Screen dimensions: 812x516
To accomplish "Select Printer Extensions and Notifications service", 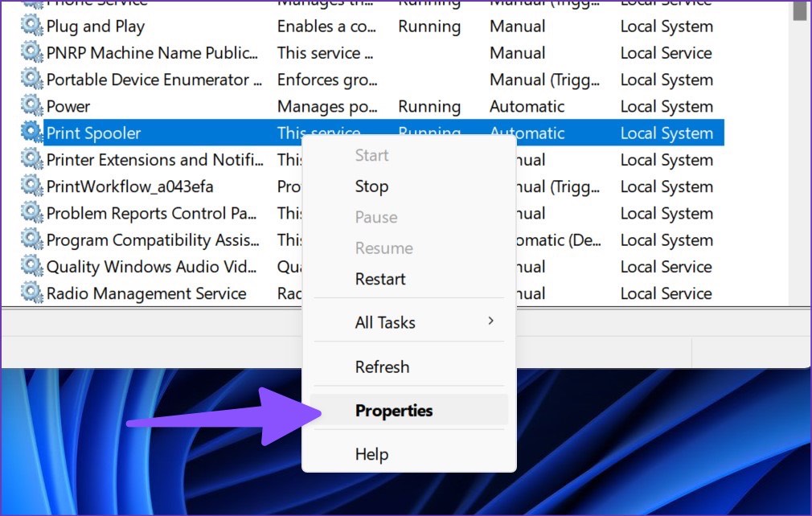I will [x=154, y=160].
